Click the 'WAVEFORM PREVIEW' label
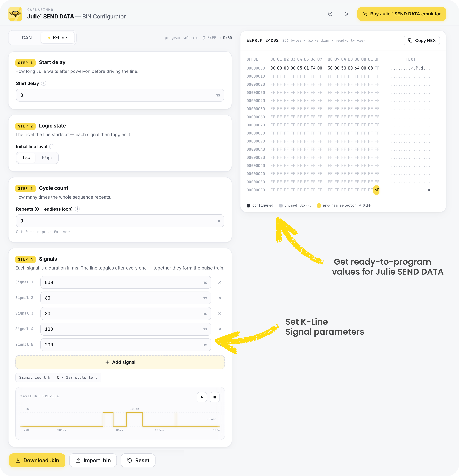Screen dimensions: 459x476 [x=40, y=396]
